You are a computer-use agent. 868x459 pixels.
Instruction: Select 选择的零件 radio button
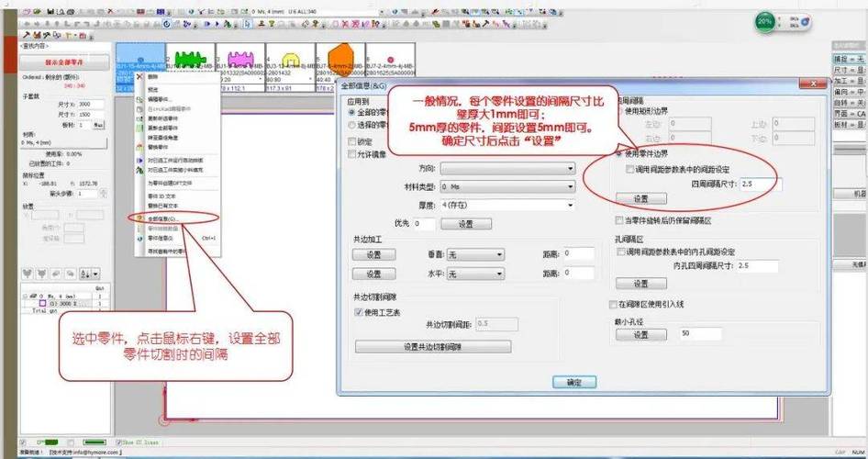[x=351, y=125]
